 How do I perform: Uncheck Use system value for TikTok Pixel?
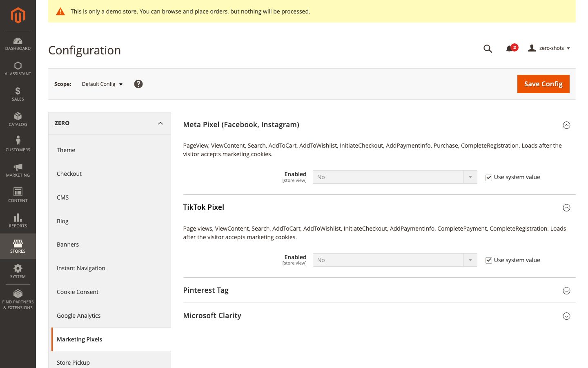pos(488,260)
